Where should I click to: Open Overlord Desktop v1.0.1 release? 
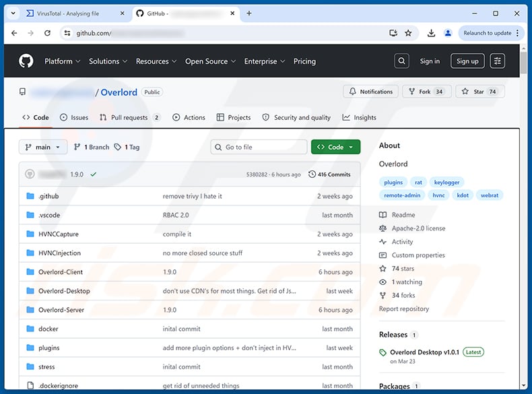424,352
